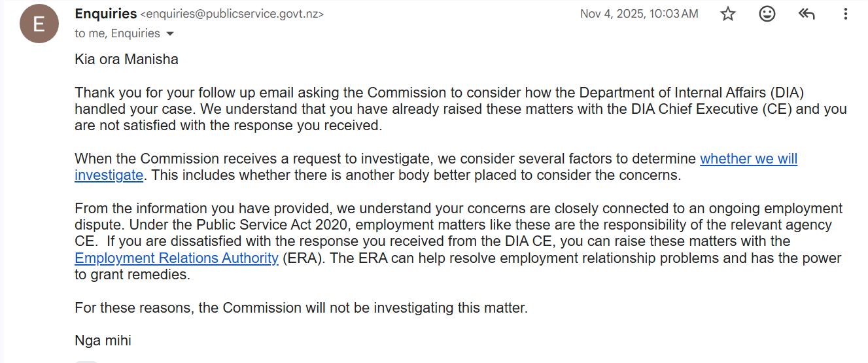The height and width of the screenshot is (363, 868).
Task: Click the enquiries@publicservice.govt.nz sender address
Action: (232, 14)
